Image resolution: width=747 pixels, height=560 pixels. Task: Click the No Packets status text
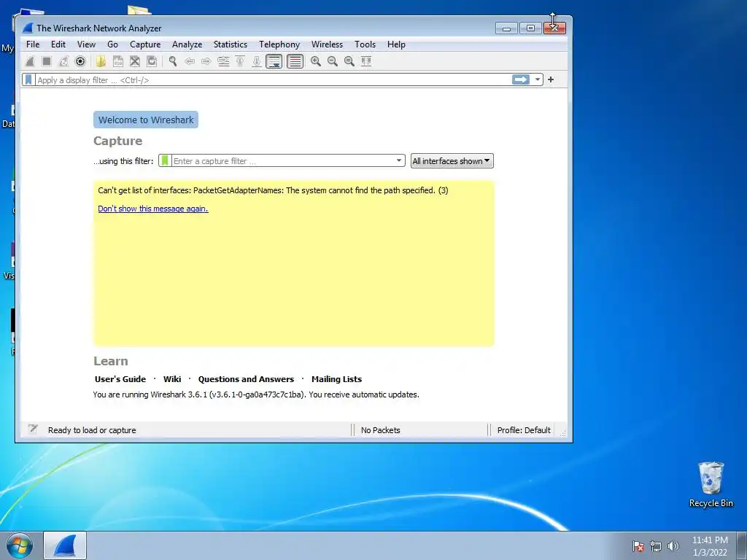tap(380, 430)
